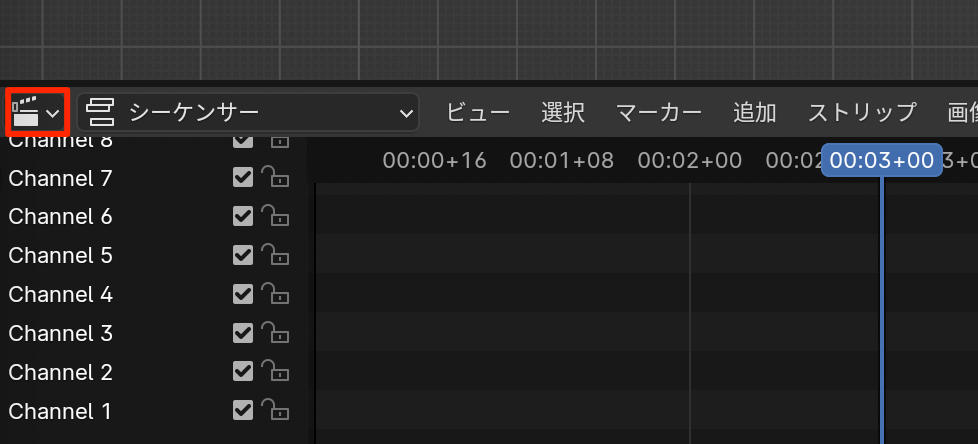Lock Channel 4 using padlock icon
This screenshot has width=978, height=444.
click(x=275, y=294)
